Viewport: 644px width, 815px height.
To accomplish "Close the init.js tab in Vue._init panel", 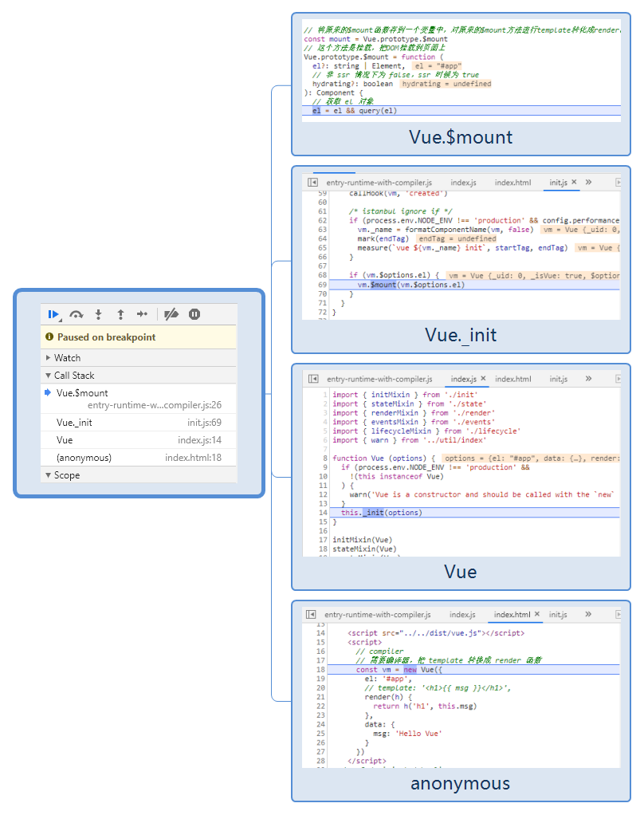I will click(574, 182).
